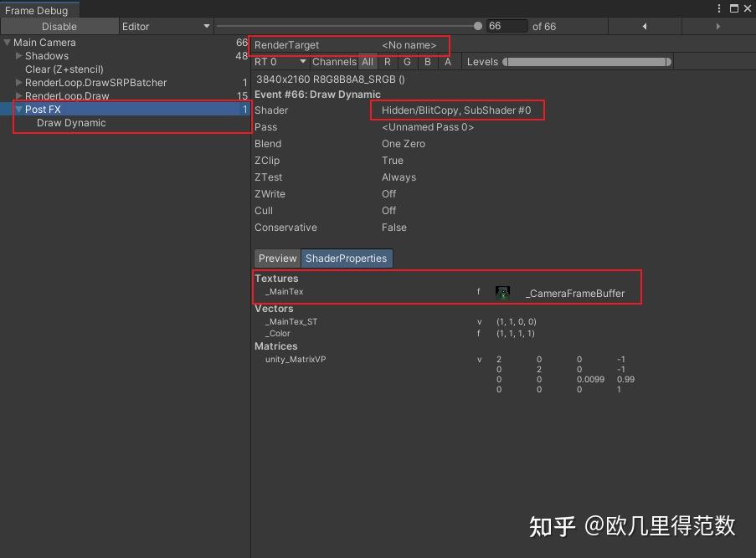Open the RT 0 dropdown
The width and height of the screenshot is (756, 558).
(278, 62)
